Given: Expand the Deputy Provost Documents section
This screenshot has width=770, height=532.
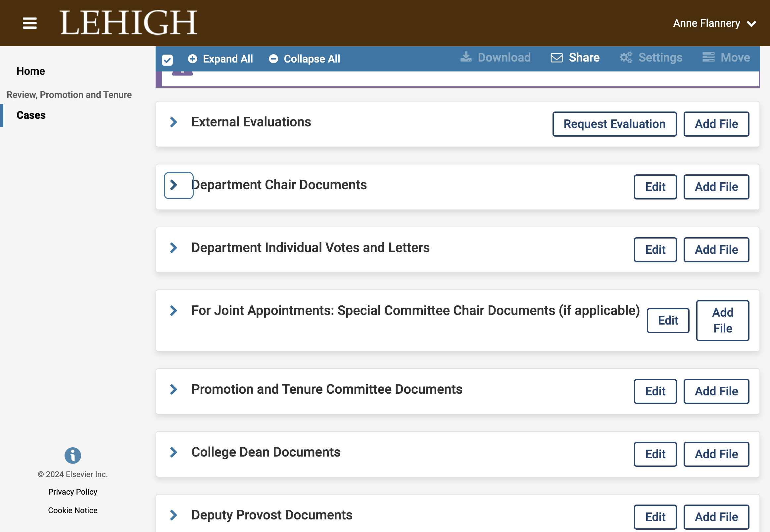Looking at the screenshot, I should (x=173, y=515).
